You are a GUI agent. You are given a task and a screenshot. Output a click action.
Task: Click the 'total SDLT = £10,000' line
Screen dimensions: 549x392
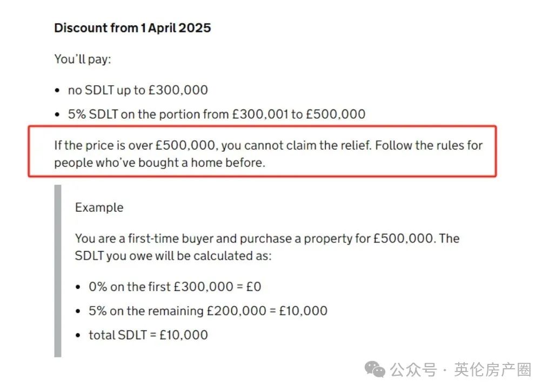coord(149,335)
